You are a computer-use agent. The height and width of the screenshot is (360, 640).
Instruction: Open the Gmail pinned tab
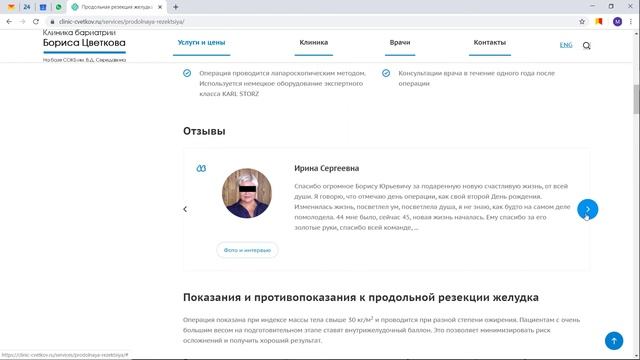point(11,7)
